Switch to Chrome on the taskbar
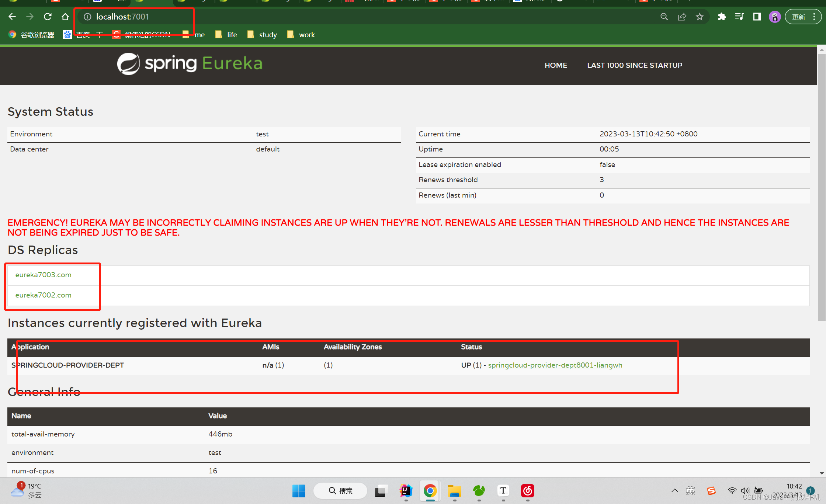This screenshot has width=826, height=504. click(x=430, y=491)
